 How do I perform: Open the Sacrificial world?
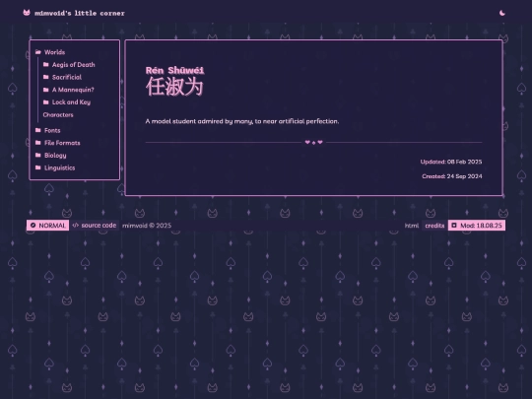click(67, 78)
